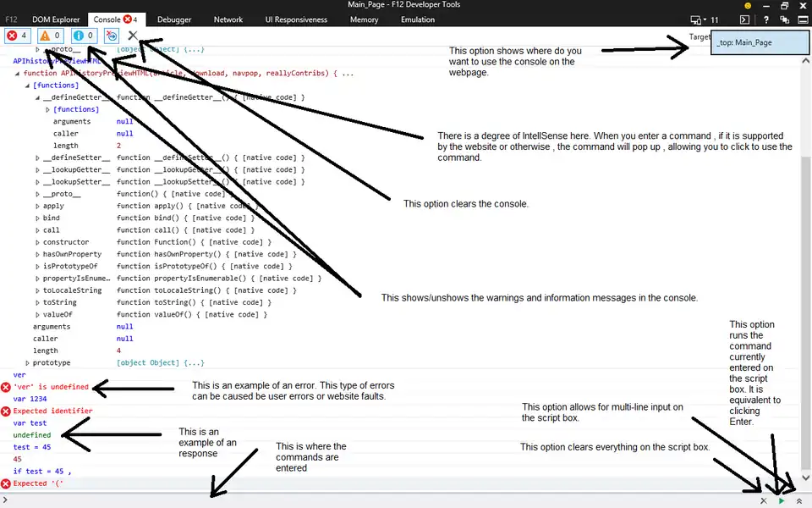This screenshot has width=812, height=508.
Task: Open the _top: Main_Page target dropdown
Action: pyautogui.click(x=759, y=41)
